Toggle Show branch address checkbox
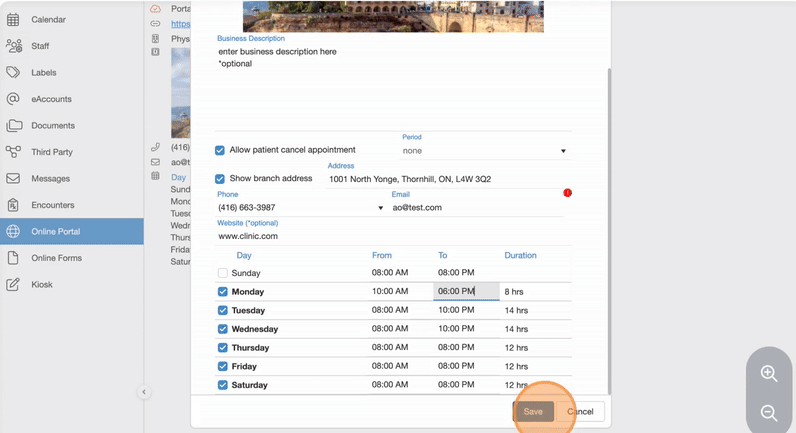This screenshot has width=796, height=433. click(220, 179)
